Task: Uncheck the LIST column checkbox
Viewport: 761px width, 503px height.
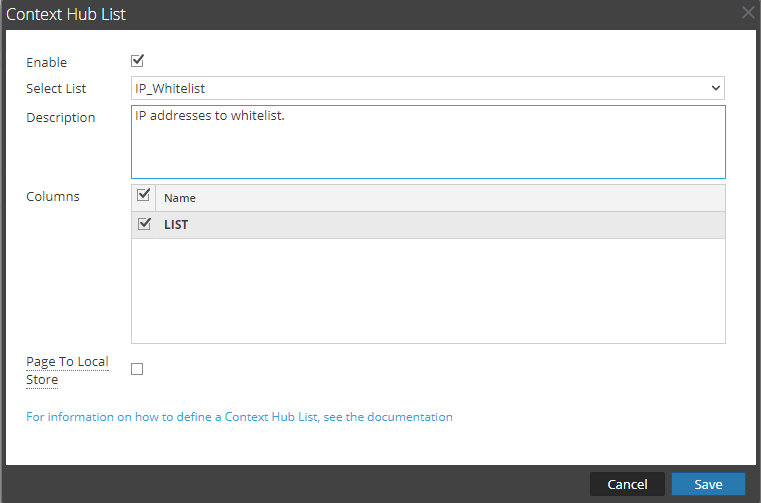Action: (143, 224)
